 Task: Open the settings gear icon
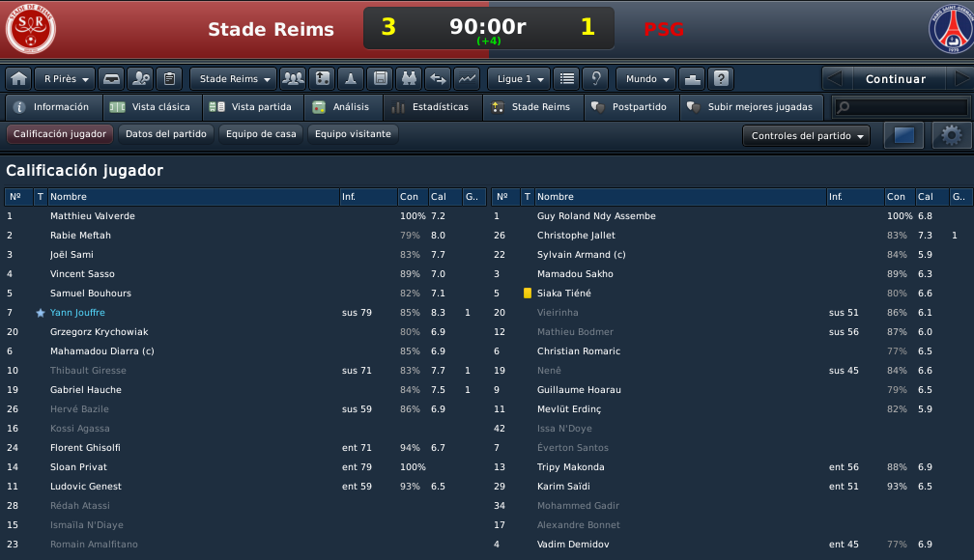coord(951,135)
